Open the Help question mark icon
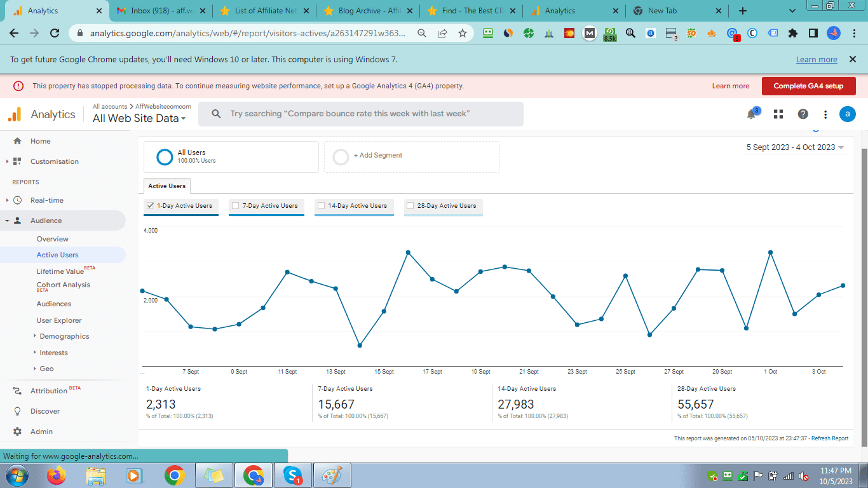Image resolution: width=868 pixels, height=488 pixels. tap(803, 114)
